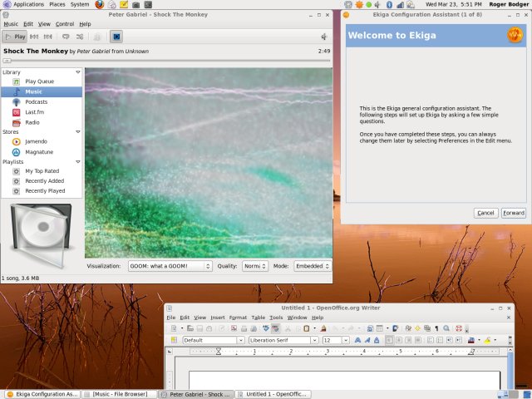Toggle Nonprinting Characters in Writer
Screen dimensions: 532x399
[x=436, y=328]
